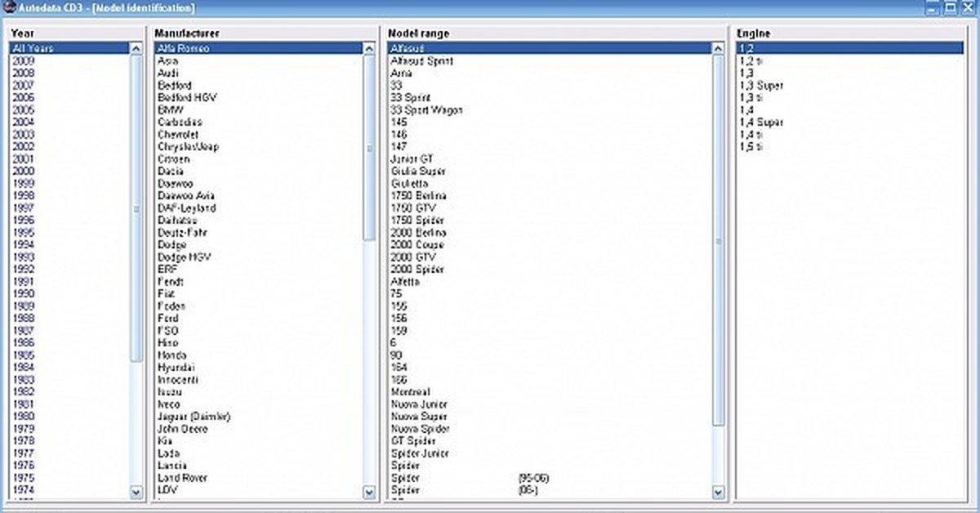Screen dimensions: 980x513
Task: Click the Model range list scroll-up arrow
Action: (x=719, y=49)
